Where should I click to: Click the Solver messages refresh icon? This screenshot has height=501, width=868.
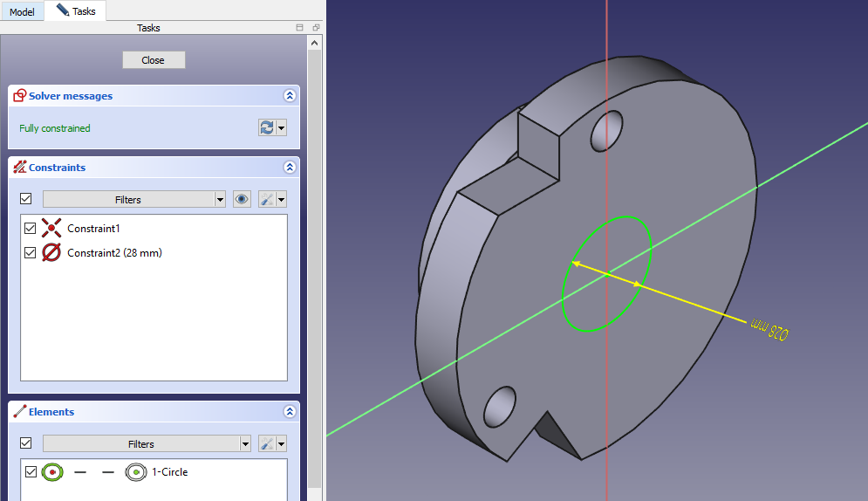coord(267,127)
